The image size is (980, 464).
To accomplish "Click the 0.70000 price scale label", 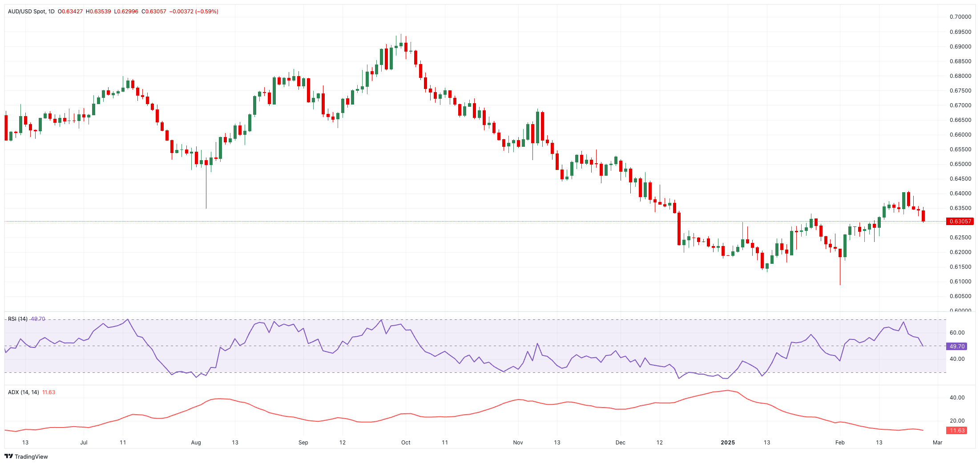I will tap(960, 17).
